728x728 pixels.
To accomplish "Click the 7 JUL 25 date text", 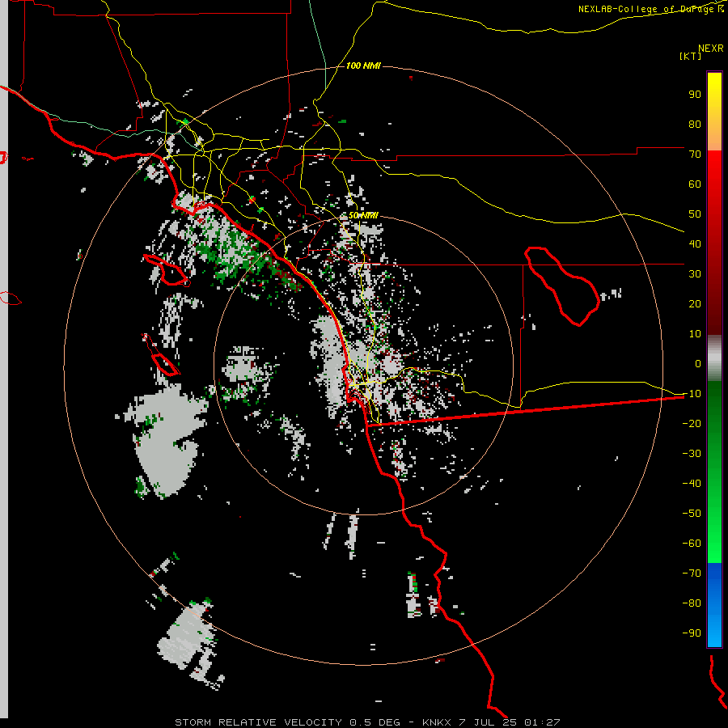I will click(488, 722).
